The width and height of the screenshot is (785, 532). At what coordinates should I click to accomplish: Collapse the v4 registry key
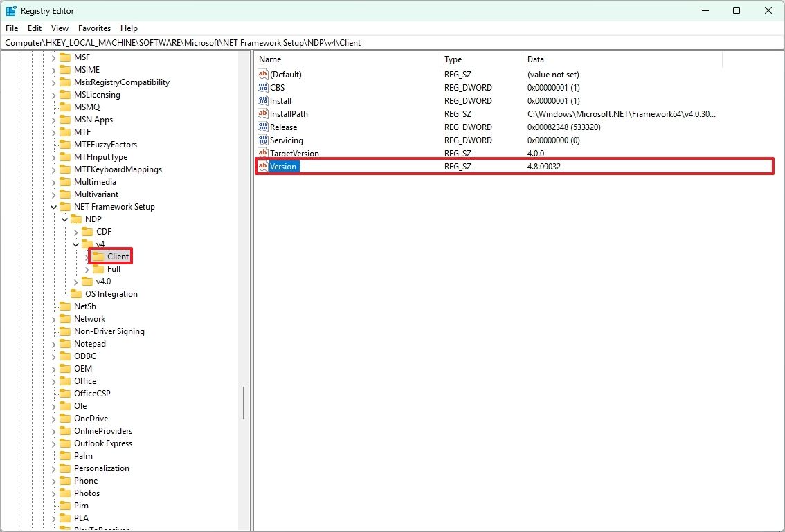click(x=75, y=244)
